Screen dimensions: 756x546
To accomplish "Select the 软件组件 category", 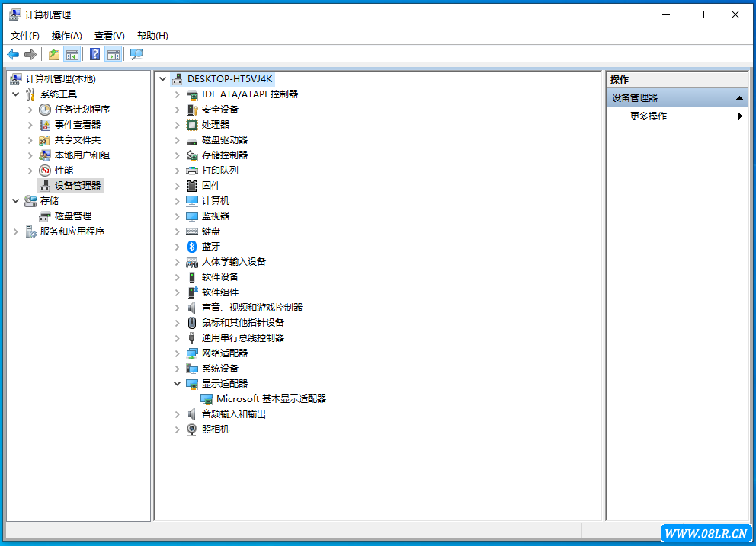I will (x=219, y=292).
